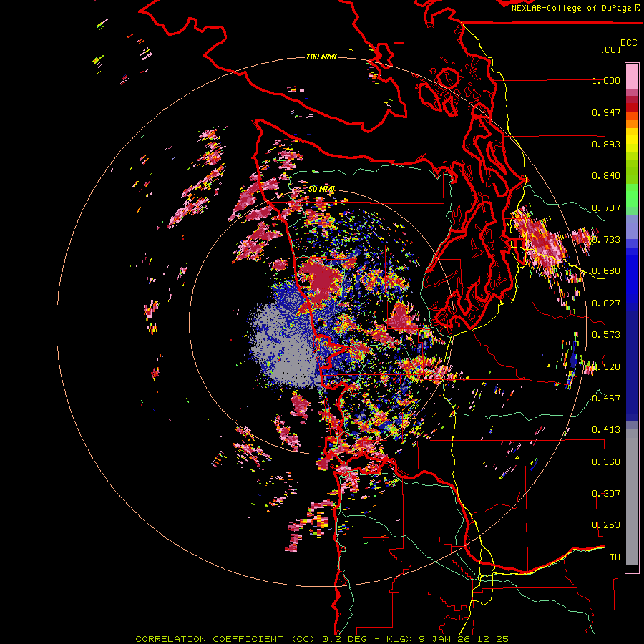Click the 0.733 scale value
The height and width of the screenshot is (644, 644).
click(606, 240)
